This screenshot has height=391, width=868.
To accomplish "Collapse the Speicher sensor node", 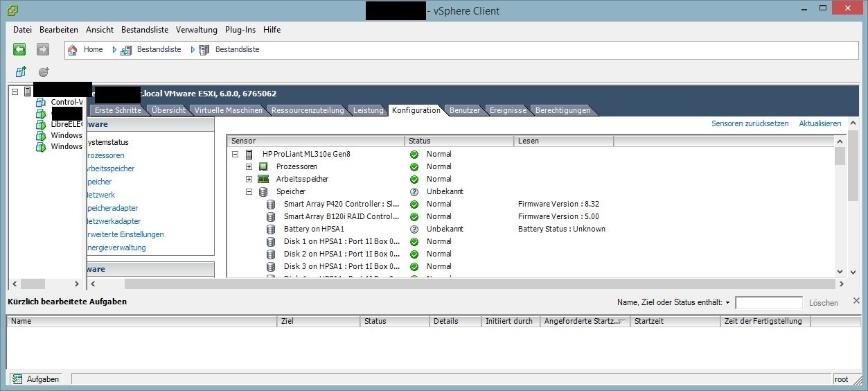I will point(249,192).
